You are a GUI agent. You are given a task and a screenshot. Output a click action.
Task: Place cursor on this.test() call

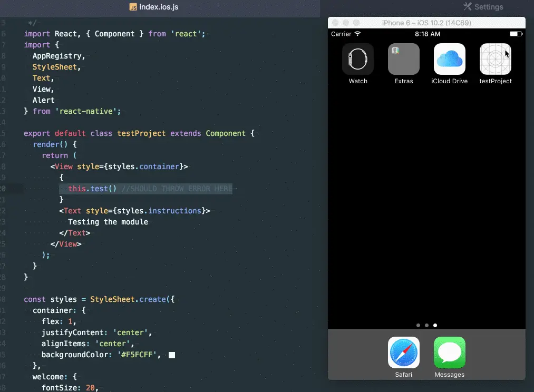click(x=92, y=189)
